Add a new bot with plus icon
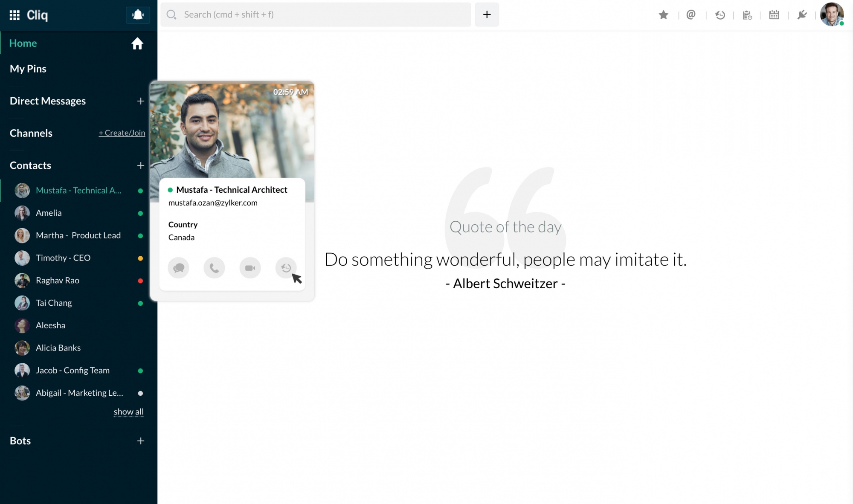The height and width of the screenshot is (504, 853). (140, 441)
